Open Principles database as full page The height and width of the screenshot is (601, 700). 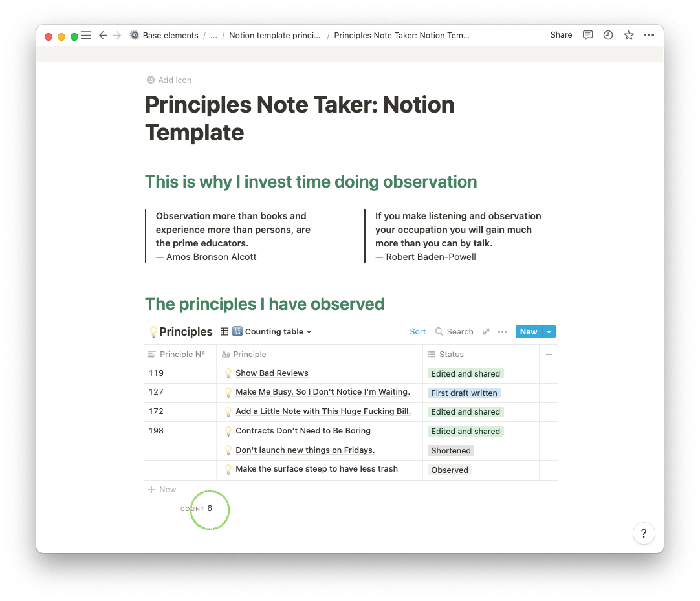pyautogui.click(x=487, y=332)
